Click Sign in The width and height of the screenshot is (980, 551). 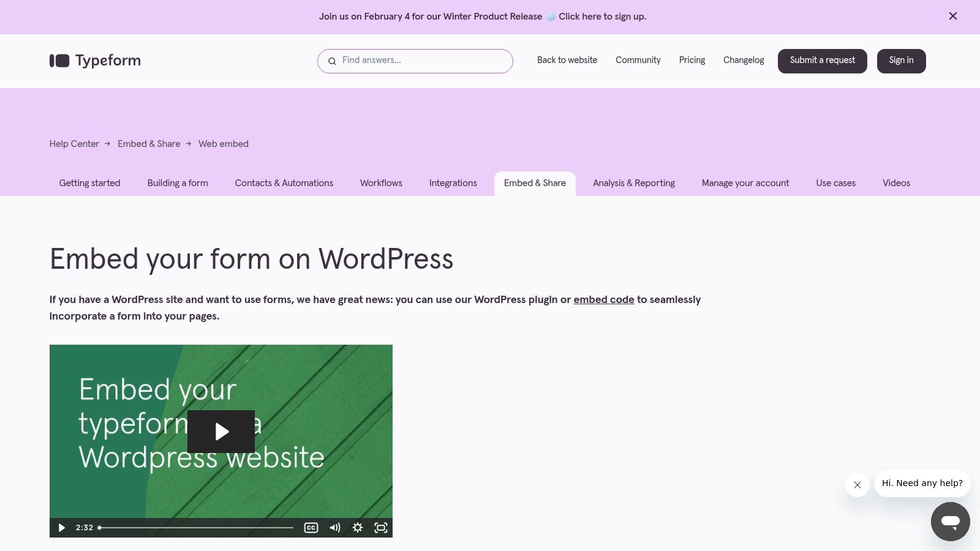point(901,61)
